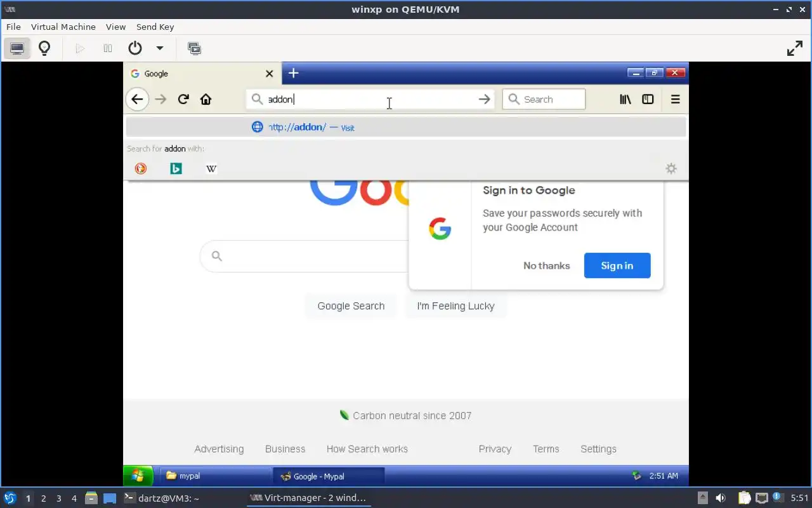Select the Google browser tab
This screenshot has height=508, width=812.
pos(203,74)
